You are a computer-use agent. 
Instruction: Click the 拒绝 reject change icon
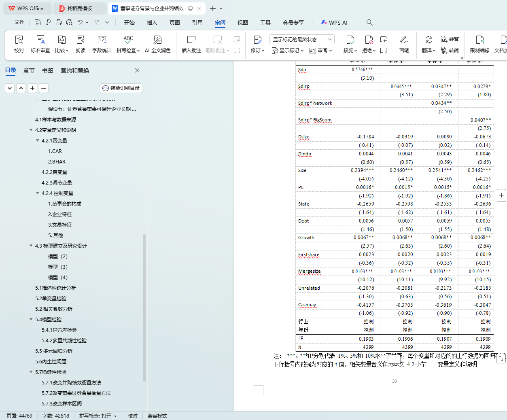(369, 40)
